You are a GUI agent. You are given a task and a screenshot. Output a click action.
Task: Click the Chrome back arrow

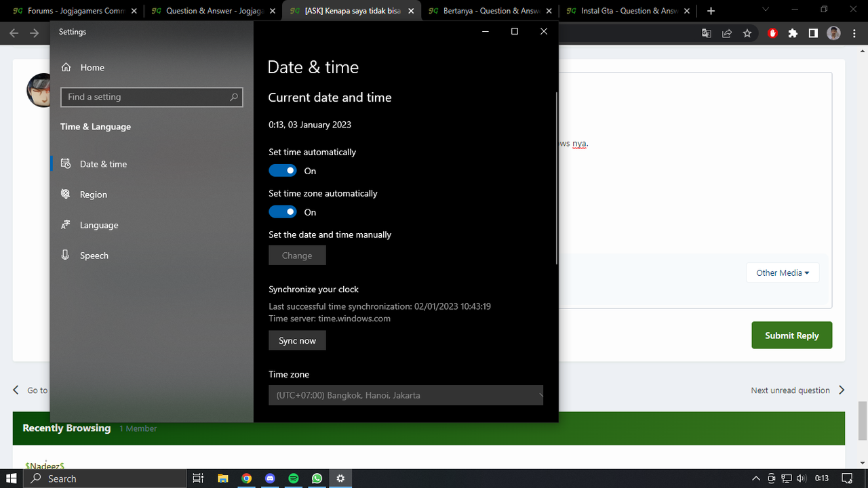(x=14, y=33)
